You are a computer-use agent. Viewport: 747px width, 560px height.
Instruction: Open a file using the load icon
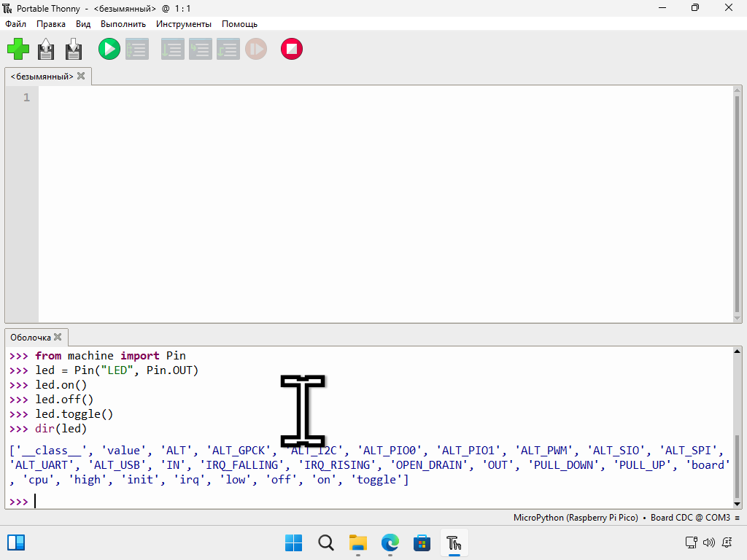click(46, 49)
